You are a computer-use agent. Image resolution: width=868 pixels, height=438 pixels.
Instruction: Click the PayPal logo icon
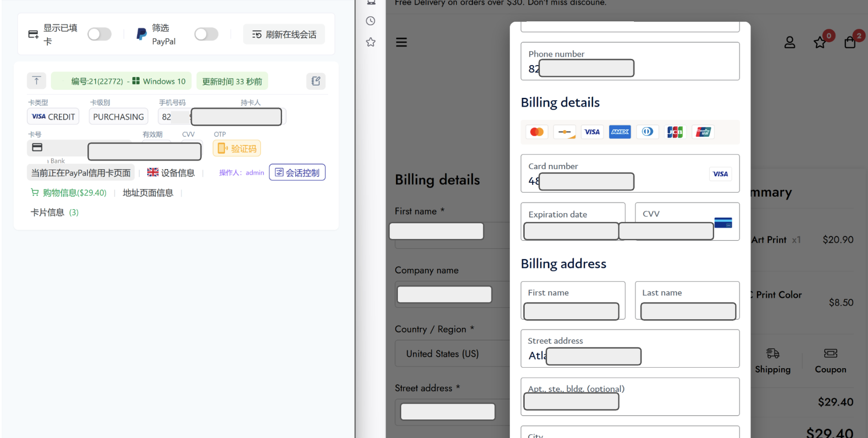click(142, 34)
